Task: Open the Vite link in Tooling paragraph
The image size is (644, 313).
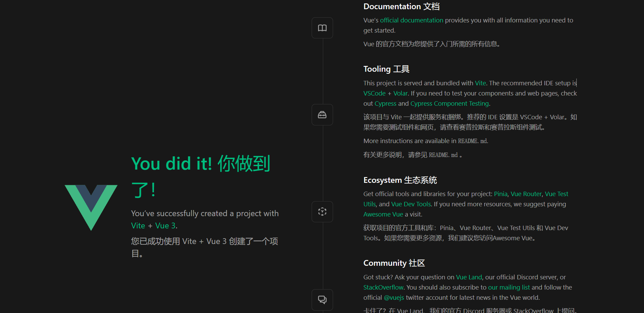Action: pos(480,83)
